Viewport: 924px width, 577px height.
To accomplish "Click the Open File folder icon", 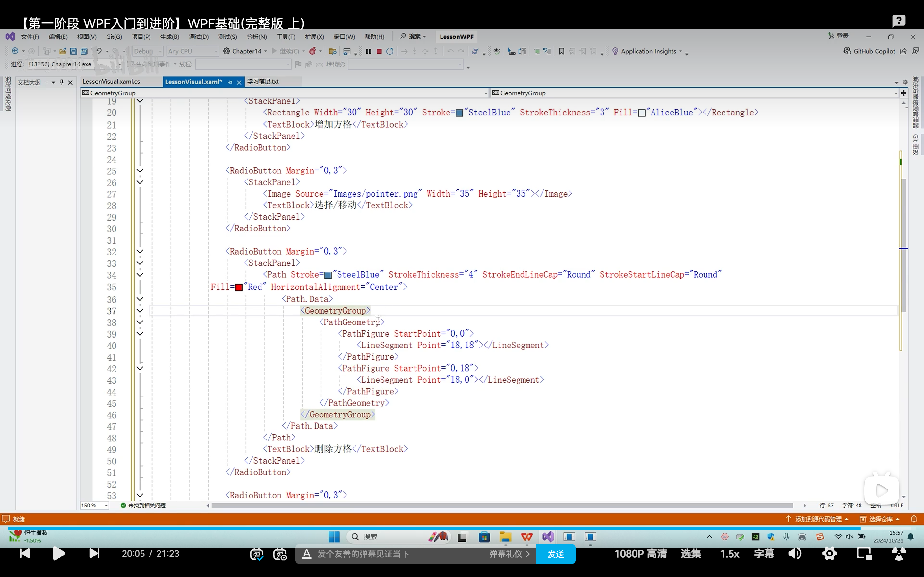I will [63, 51].
